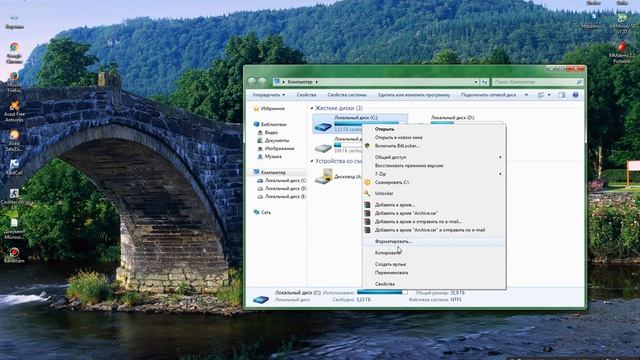The height and width of the screenshot is (360, 640).
Task: Click the breadcrumb arrow after Компьютер
Action: pos(317,82)
